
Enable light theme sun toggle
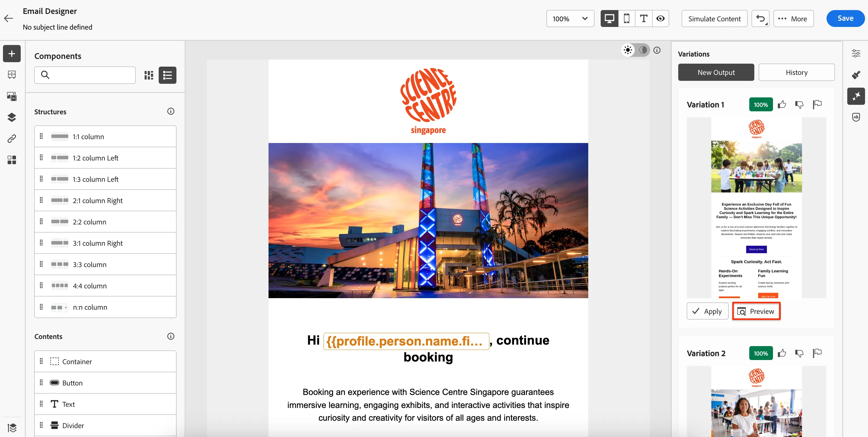(x=628, y=50)
